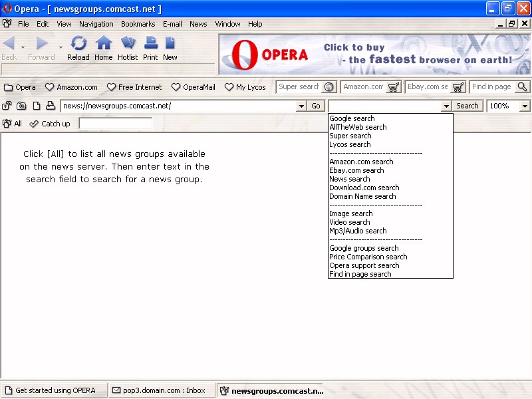Select Google groups search option
This screenshot has width=532, height=399.
[x=390, y=248]
